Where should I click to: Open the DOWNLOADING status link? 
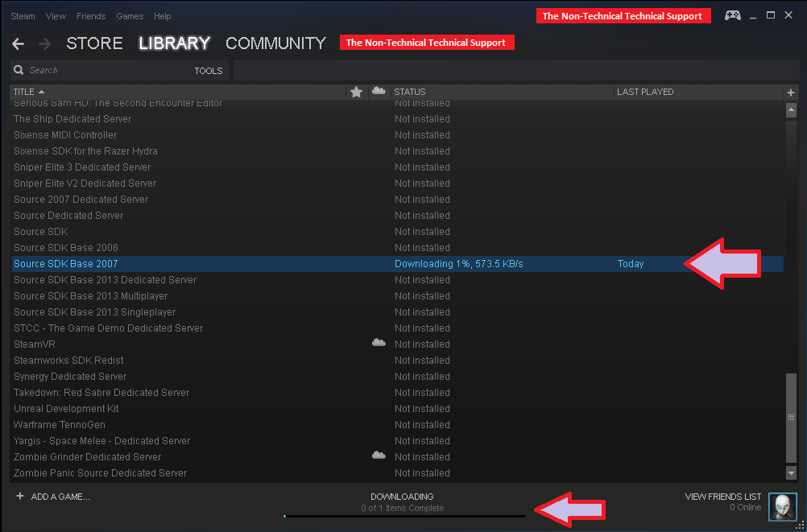click(402, 497)
